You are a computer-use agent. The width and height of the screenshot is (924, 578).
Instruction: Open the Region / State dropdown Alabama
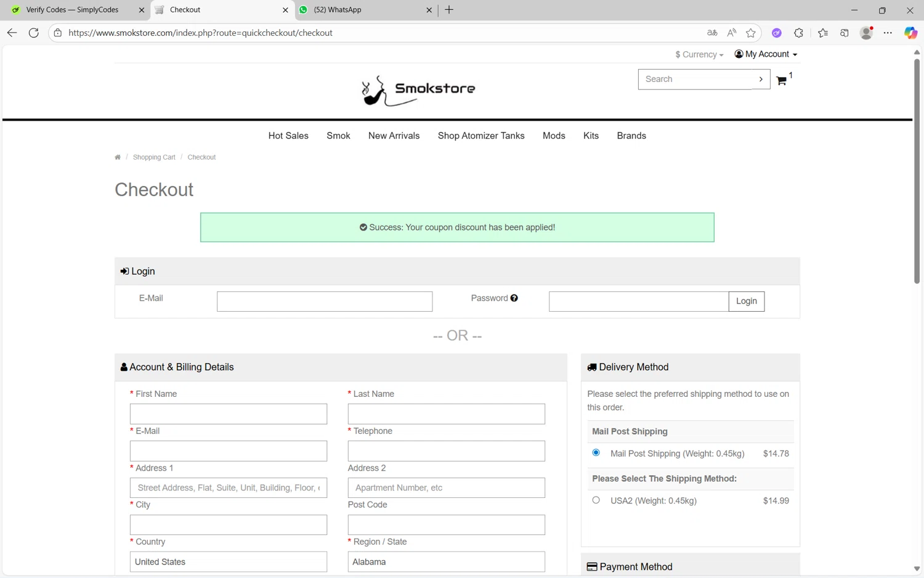click(x=447, y=562)
